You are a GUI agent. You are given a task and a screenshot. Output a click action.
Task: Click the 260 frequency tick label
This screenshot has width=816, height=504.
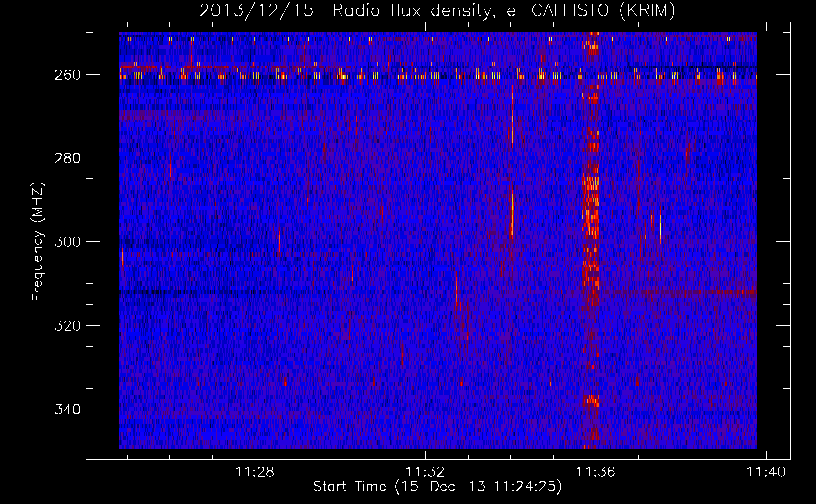coord(67,75)
